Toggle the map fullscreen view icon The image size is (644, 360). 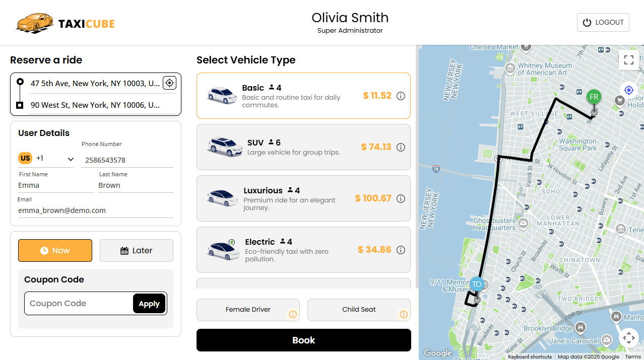coord(628,60)
